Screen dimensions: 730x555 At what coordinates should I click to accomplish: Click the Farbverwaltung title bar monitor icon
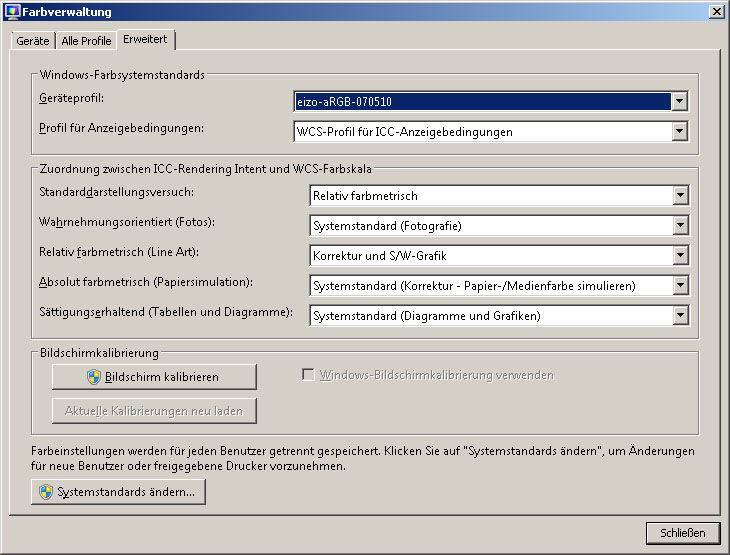pyautogui.click(x=13, y=12)
